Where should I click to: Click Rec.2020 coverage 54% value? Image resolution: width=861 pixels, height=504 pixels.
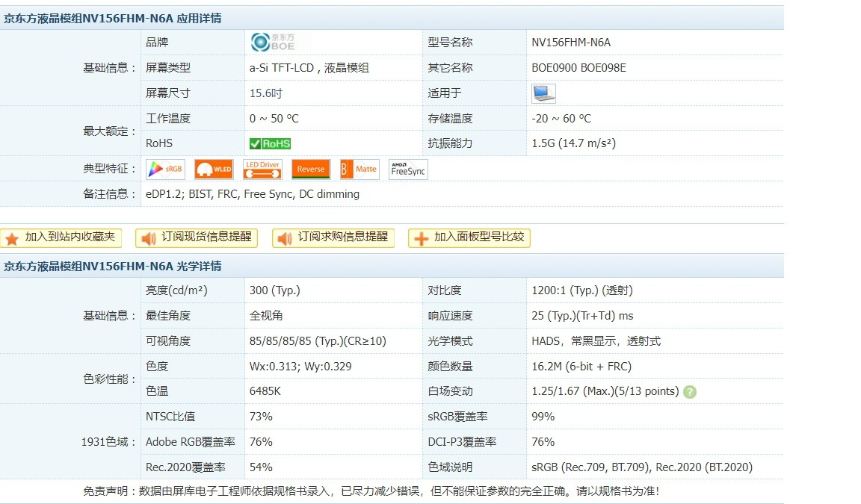[x=261, y=467]
